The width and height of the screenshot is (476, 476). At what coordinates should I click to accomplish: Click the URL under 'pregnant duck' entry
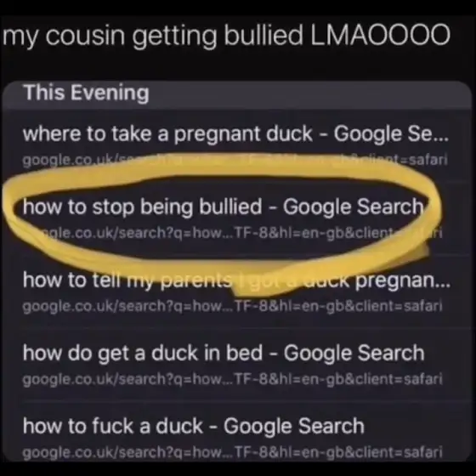tap(235, 160)
